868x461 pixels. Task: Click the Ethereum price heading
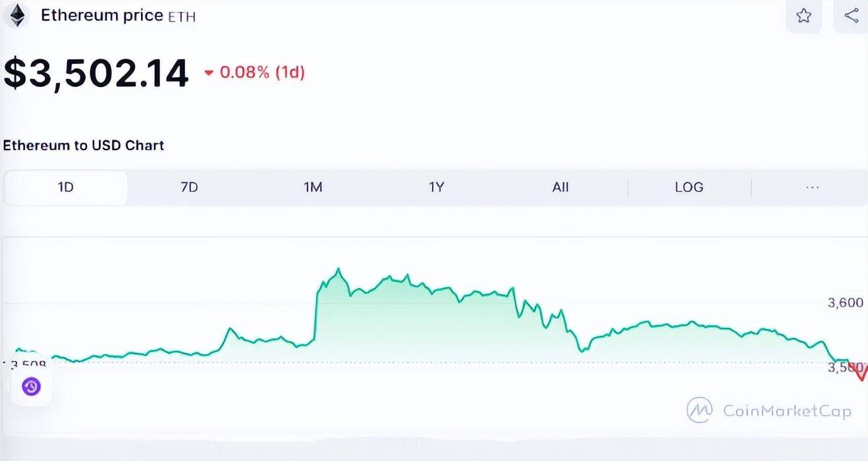point(102,15)
